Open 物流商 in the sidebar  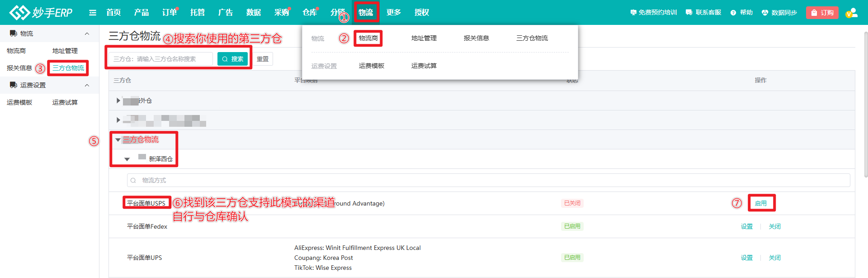16,51
